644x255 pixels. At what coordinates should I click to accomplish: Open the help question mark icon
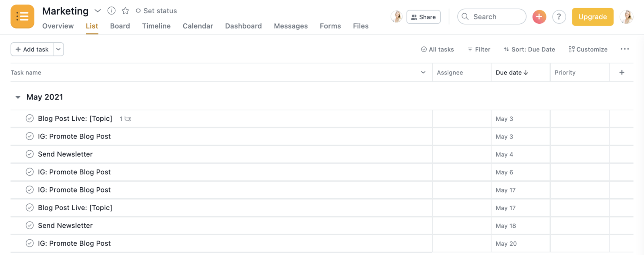pyautogui.click(x=559, y=17)
